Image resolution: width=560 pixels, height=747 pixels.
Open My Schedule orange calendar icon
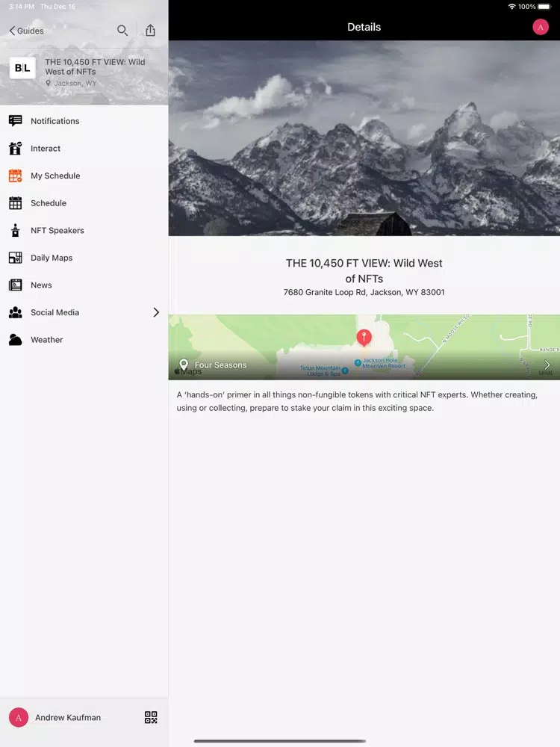coord(15,176)
